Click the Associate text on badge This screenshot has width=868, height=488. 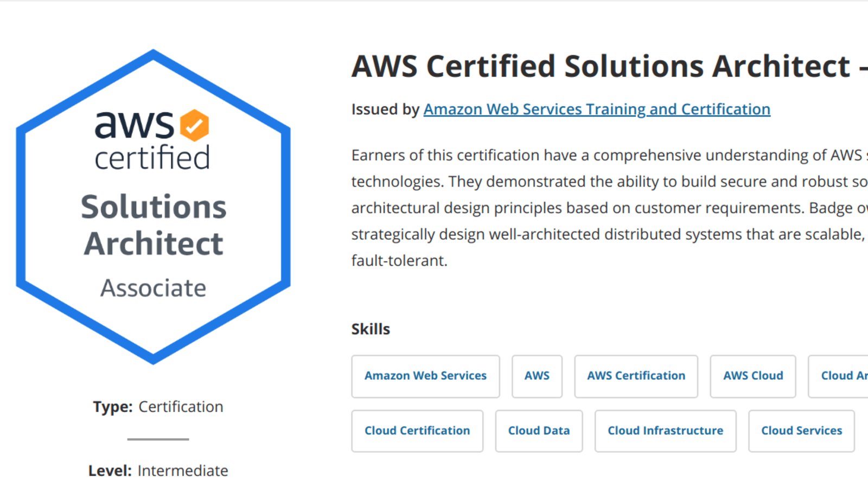[154, 288]
